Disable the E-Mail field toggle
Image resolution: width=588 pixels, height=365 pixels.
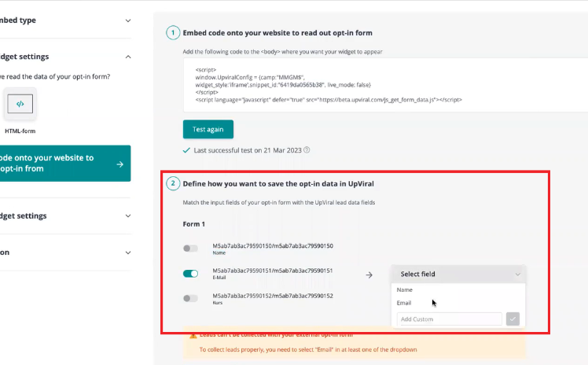click(190, 274)
